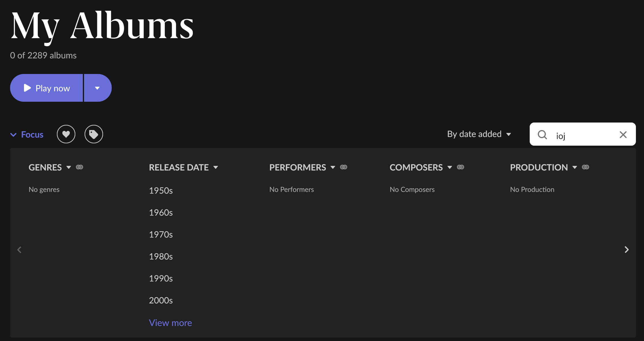Toggle the Composers link-mode icon

[460, 167]
